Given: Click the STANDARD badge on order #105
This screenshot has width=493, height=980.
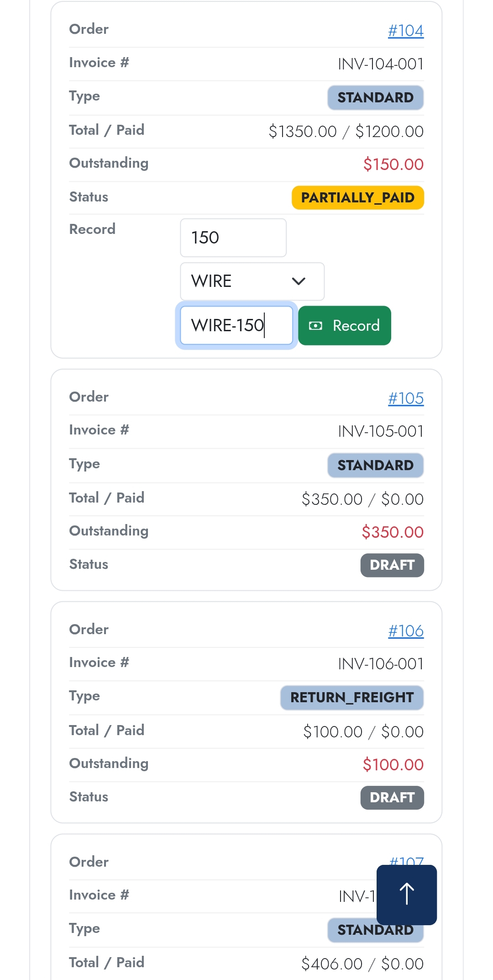Looking at the screenshot, I should 375,465.
